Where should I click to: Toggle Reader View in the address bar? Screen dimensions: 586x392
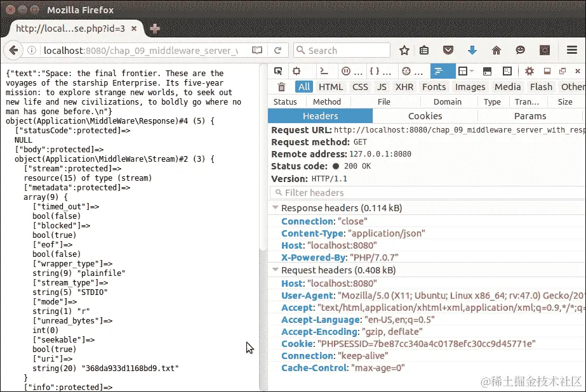click(257, 50)
